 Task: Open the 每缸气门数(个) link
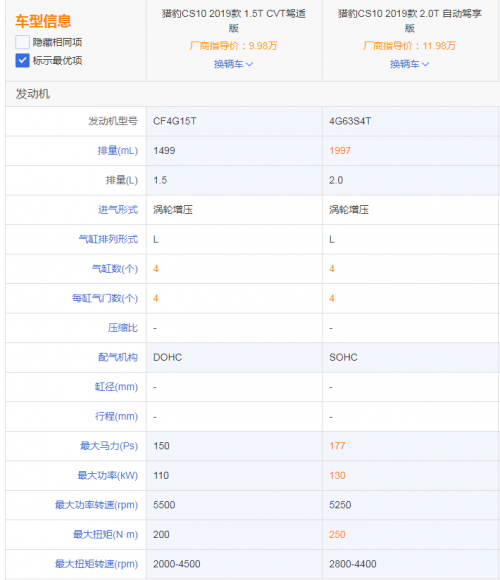click(105, 298)
